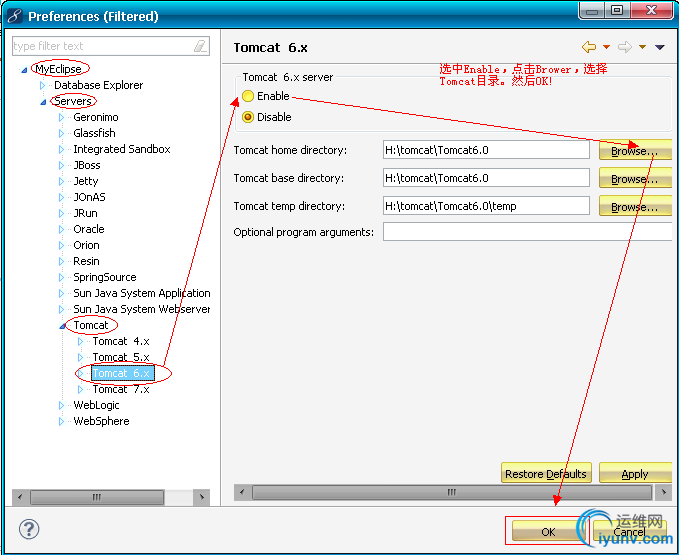The image size is (679, 555).
Task: Expand the JOnAS server node
Action: pos(61,197)
